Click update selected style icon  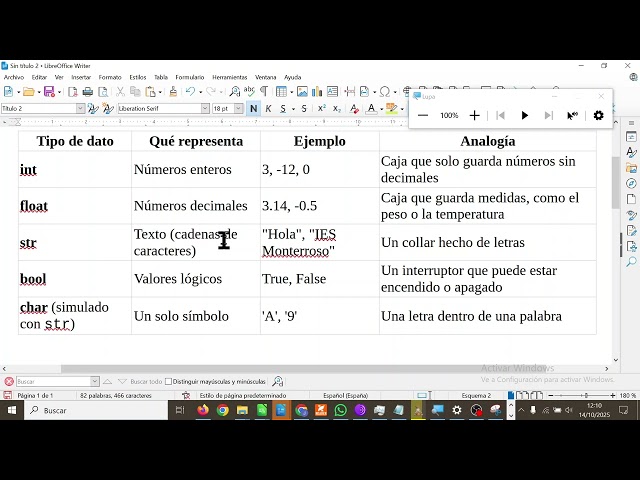click(x=93, y=109)
